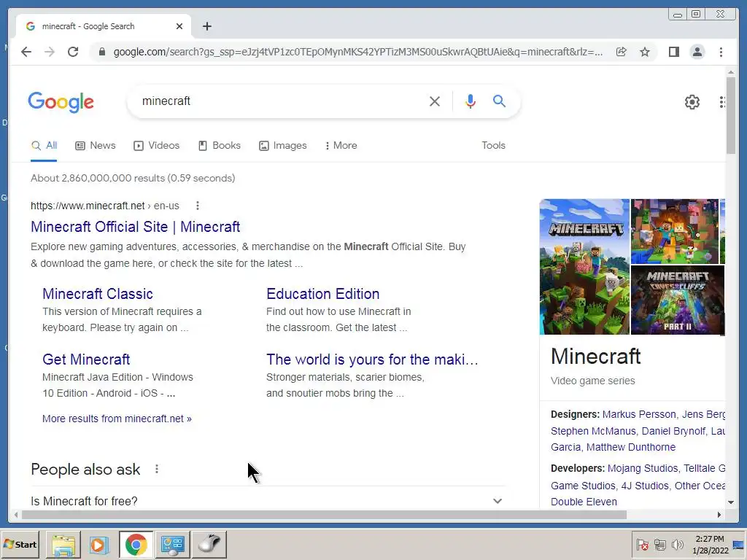Open Markus Persson designer link
Image resolution: width=747 pixels, height=560 pixels.
point(639,414)
